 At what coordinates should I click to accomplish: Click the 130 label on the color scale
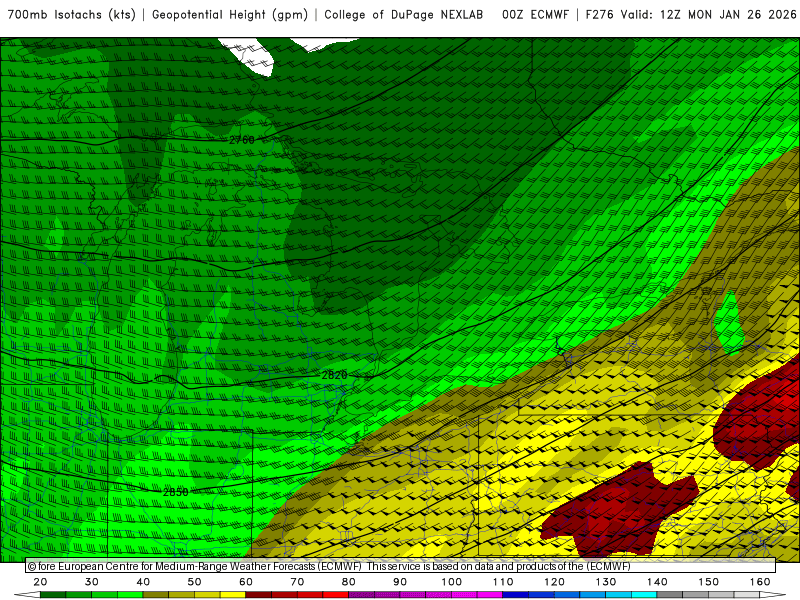[x=606, y=582]
